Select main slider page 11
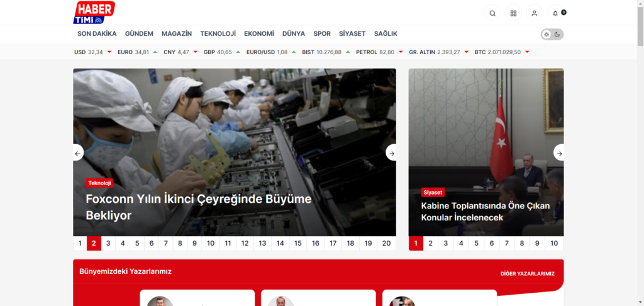The image size is (644, 306). [228, 244]
